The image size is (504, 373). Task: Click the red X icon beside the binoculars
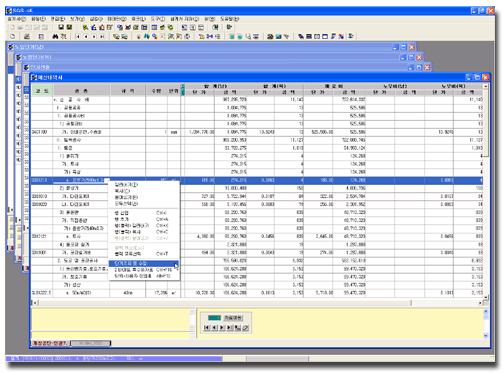63,36
